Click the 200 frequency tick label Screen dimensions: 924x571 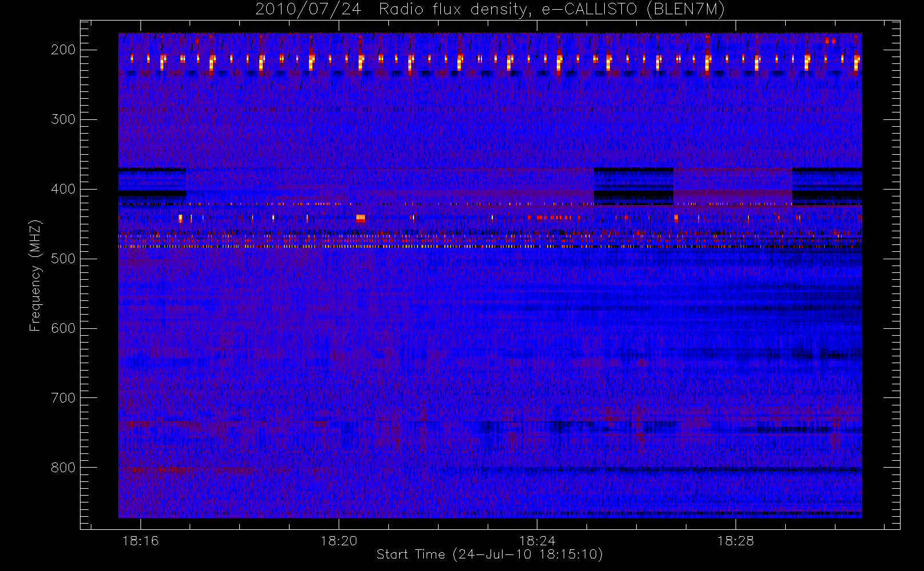[63, 50]
